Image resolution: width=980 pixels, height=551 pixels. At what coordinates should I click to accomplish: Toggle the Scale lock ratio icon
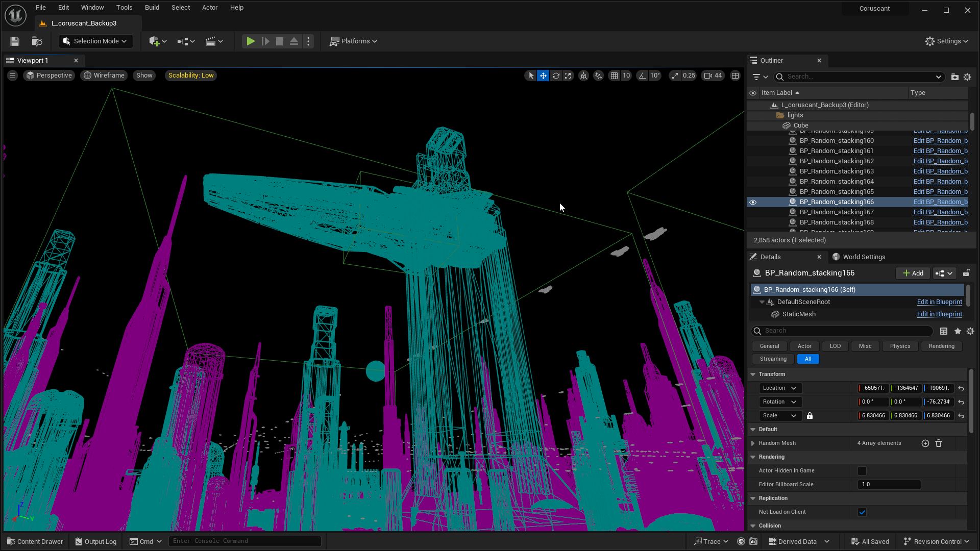coord(810,416)
